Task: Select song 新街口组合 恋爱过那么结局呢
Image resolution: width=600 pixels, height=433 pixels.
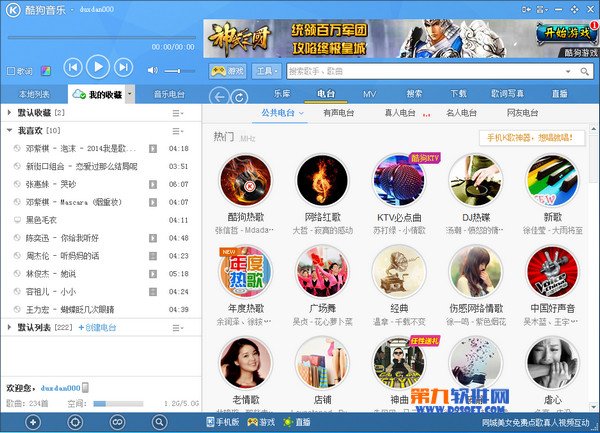Action: coord(101,166)
